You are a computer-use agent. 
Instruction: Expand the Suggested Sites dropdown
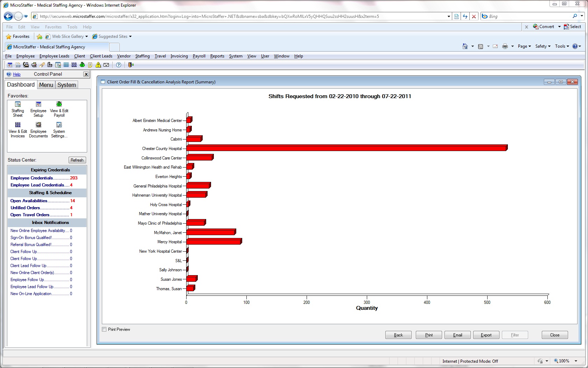pos(131,36)
